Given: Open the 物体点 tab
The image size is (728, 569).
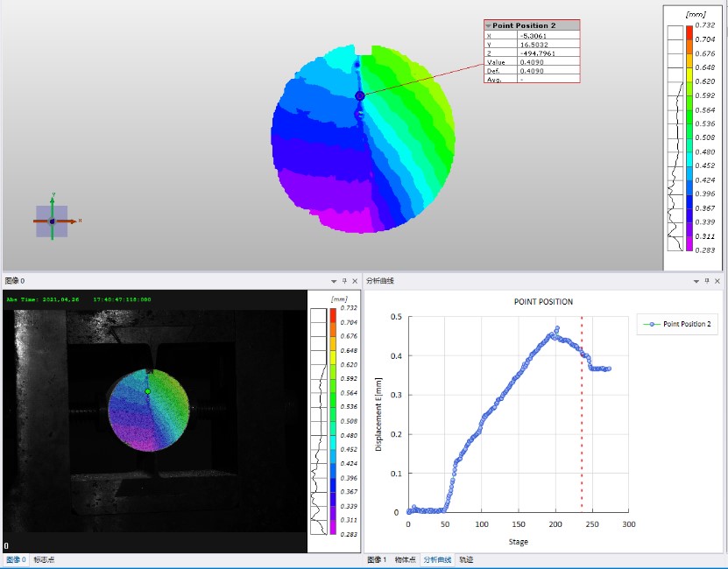Looking at the screenshot, I should point(405,559).
